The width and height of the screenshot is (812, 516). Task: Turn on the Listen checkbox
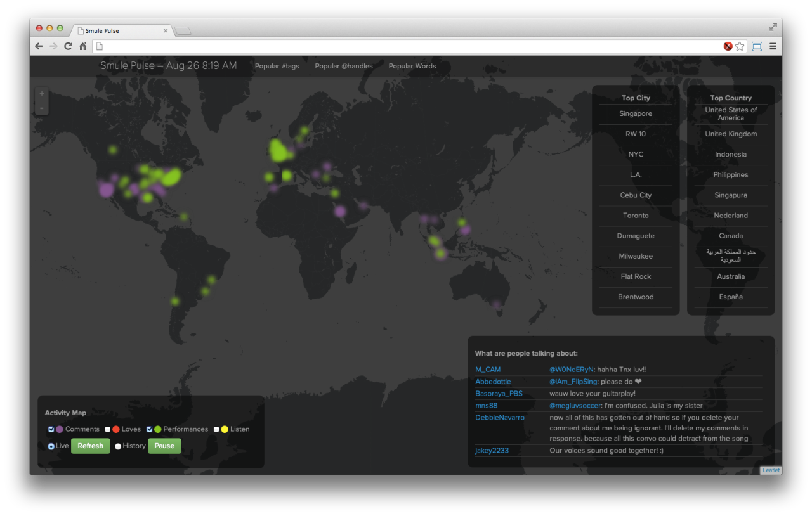pos(216,429)
